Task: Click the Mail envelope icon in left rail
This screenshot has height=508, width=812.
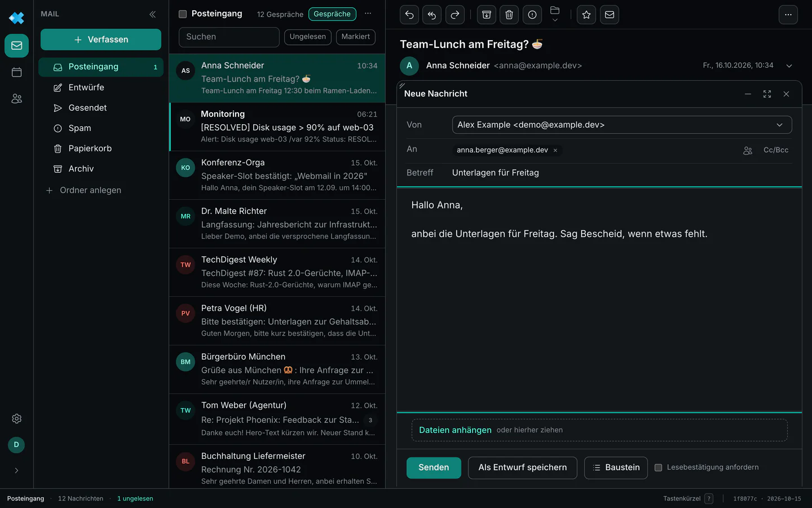Action: pos(17,46)
